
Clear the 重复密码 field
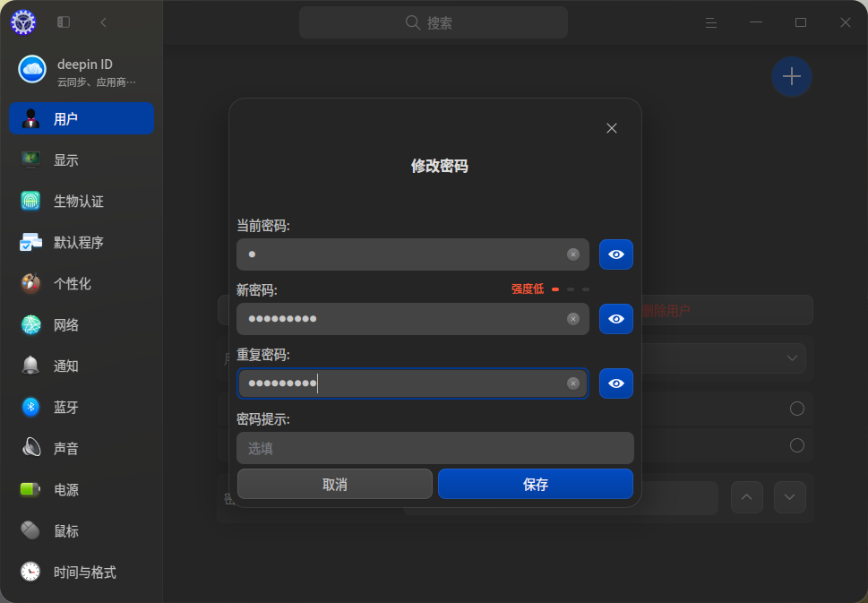(x=573, y=383)
